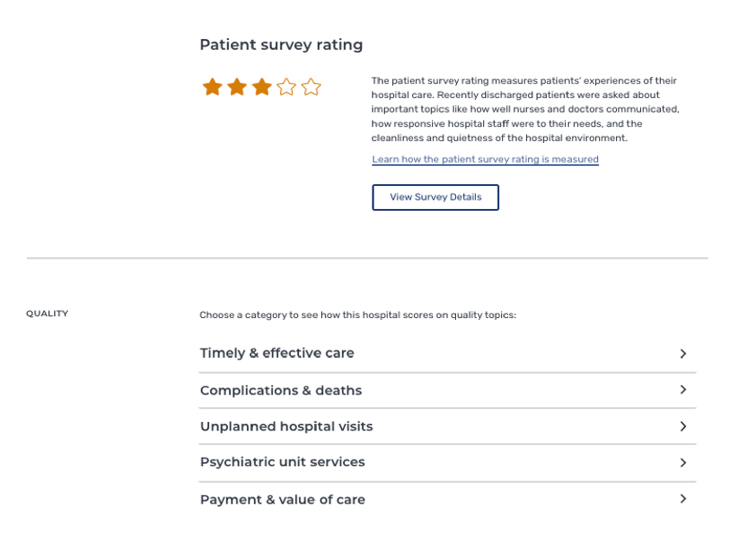Expand the Complications & deaths section
Image resolution: width=756 pixels, height=536 pixels.
click(683, 390)
